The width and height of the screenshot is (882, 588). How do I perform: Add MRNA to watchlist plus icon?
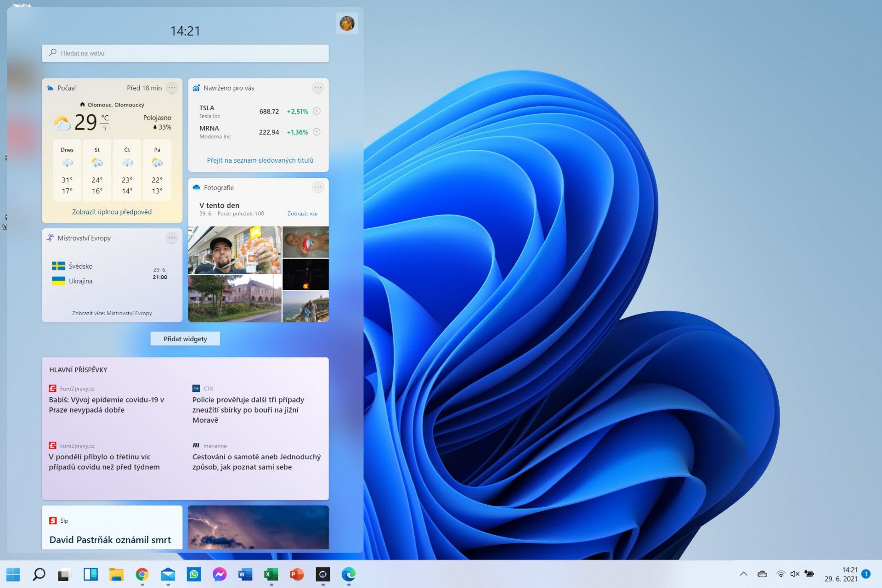[x=317, y=132]
